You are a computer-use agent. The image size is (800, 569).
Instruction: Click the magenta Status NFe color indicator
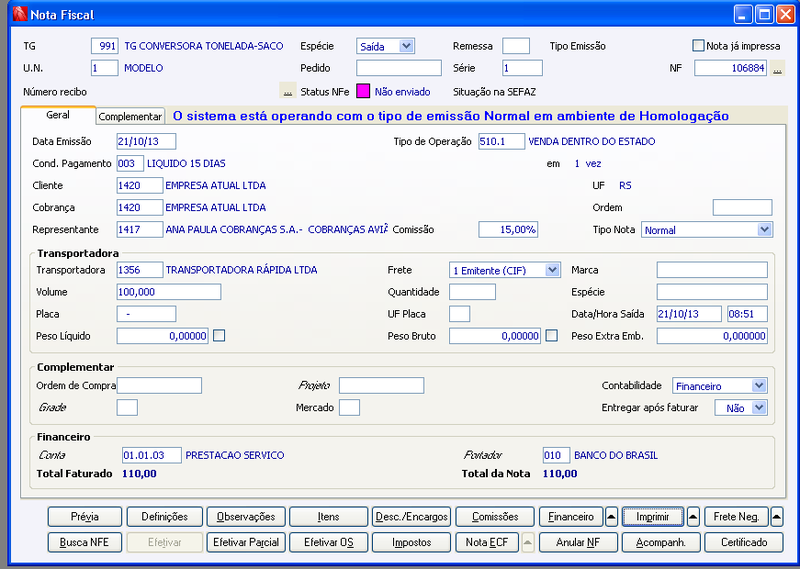tap(364, 92)
